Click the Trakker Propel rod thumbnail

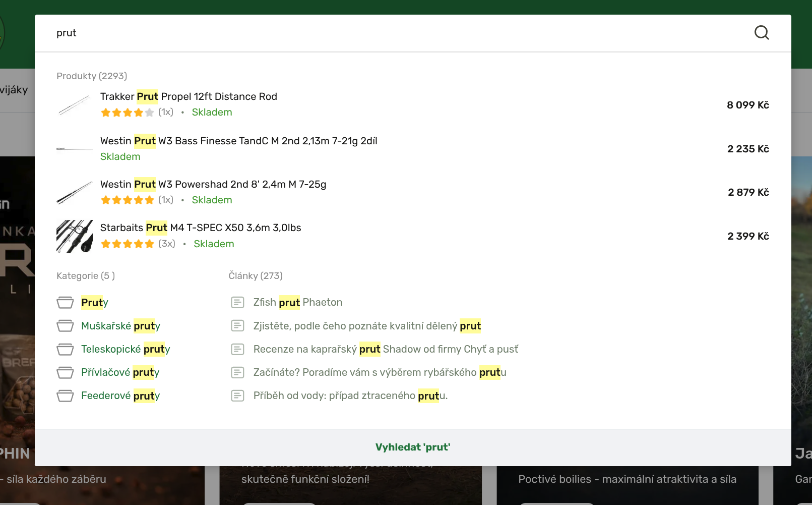[x=75, y=105]
